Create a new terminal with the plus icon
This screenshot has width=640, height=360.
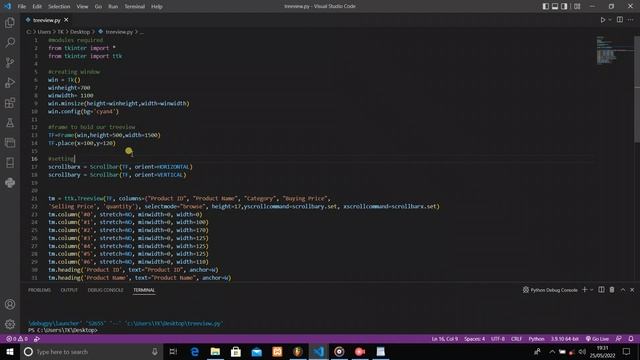coord(584,290)
